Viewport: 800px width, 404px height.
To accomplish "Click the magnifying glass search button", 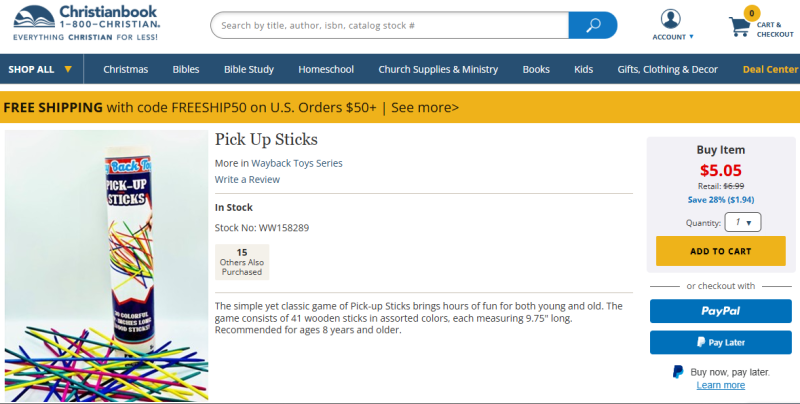I will coord(593,25).
